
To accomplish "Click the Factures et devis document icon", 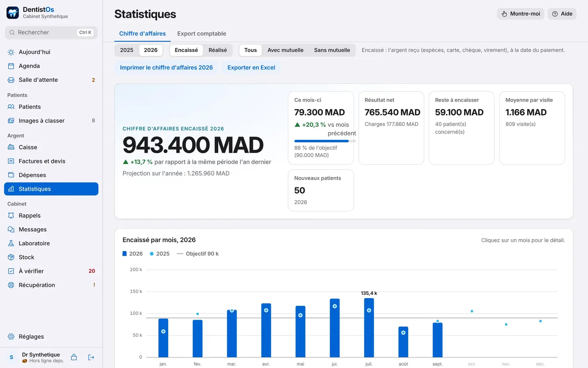I will point(11,161).
